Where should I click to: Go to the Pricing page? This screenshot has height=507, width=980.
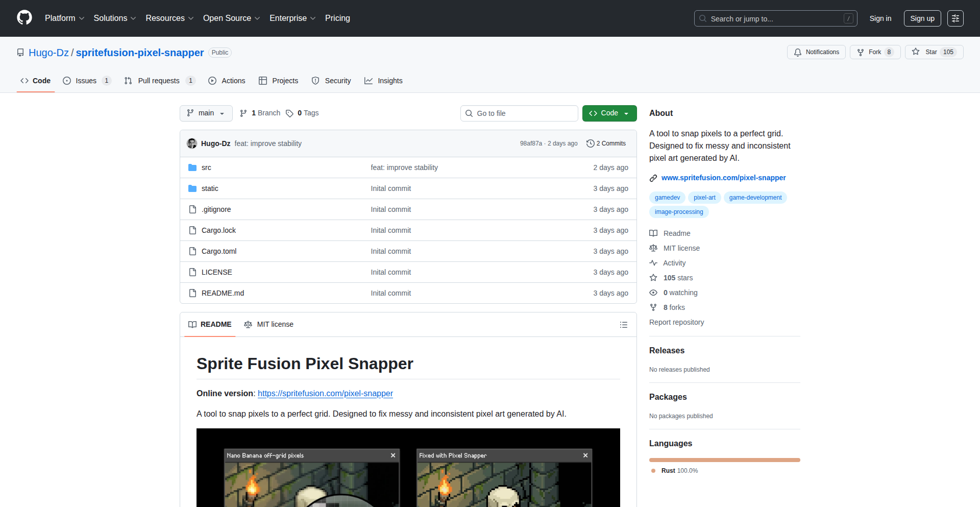click(337, 18)
